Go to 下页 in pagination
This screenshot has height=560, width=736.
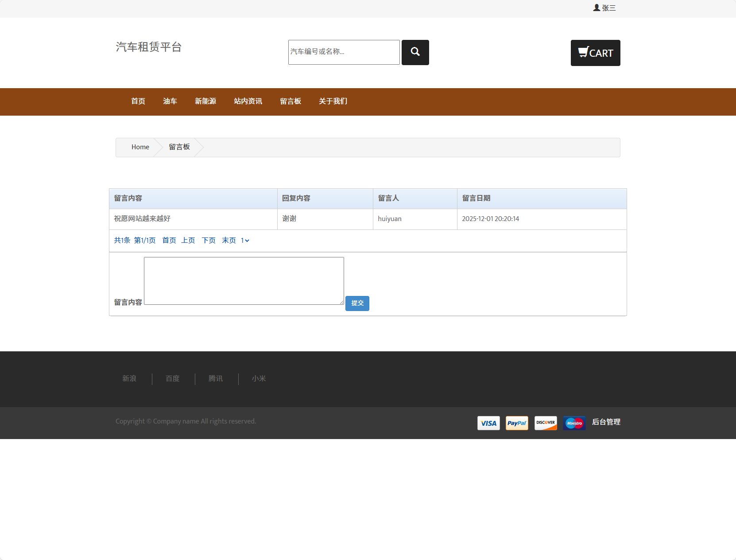coord(208,240)
